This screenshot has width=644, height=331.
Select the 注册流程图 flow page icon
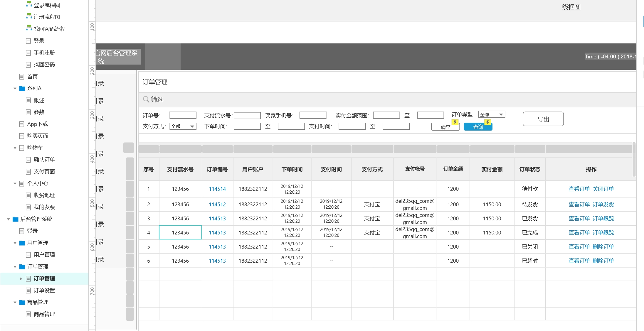[x=29, y=16]
